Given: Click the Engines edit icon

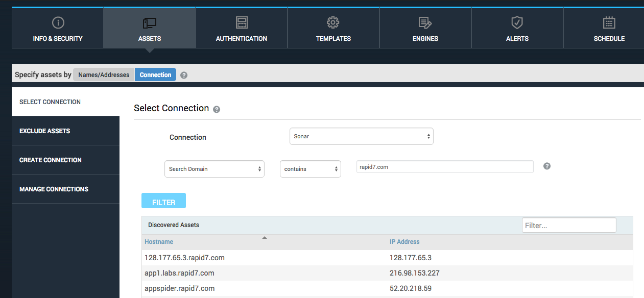Looking at the screenshot, I should (x=425, y=23).
